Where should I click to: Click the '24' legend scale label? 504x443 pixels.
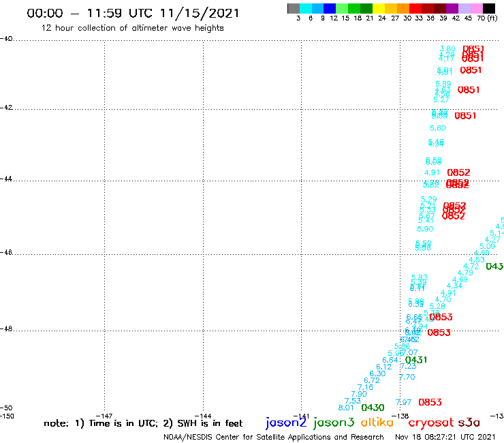click(382, 18)
